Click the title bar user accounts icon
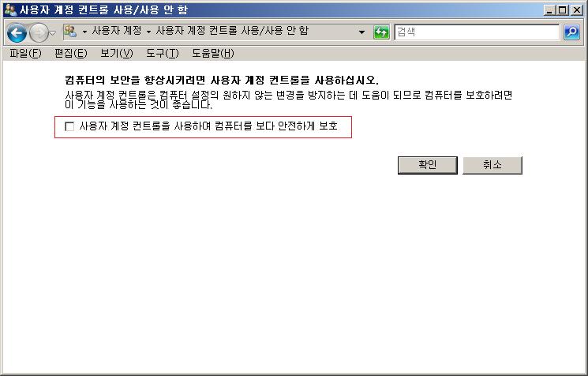This screenshot has width=588, height=376. pos(10,9)
